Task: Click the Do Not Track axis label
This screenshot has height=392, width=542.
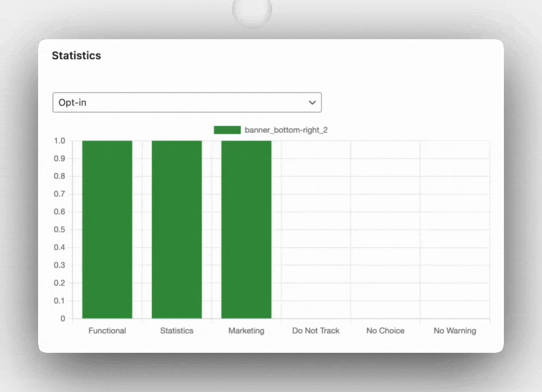Action: coord(316,330)
